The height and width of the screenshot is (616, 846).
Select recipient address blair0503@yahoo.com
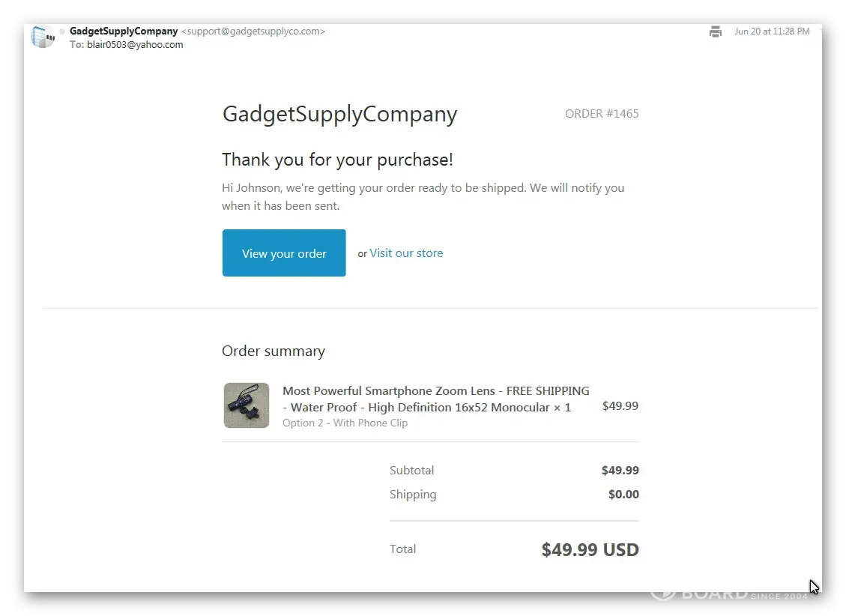tap(136, 45)
